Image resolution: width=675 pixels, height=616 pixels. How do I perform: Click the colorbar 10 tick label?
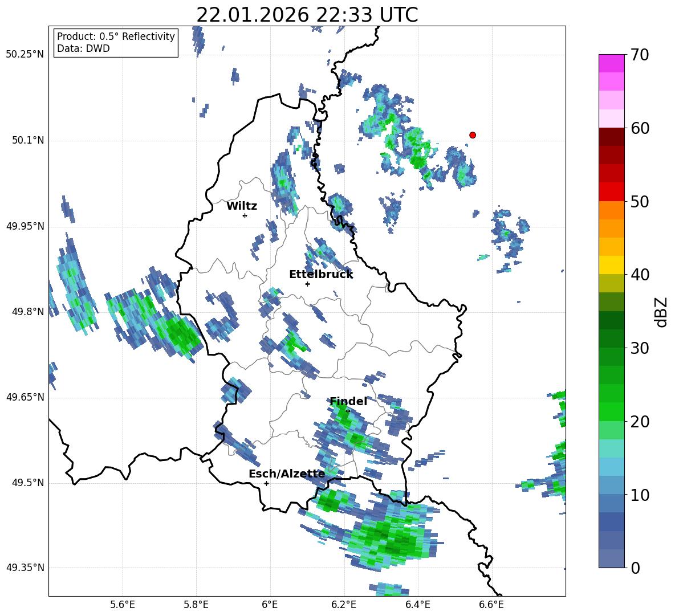point(640,495)
